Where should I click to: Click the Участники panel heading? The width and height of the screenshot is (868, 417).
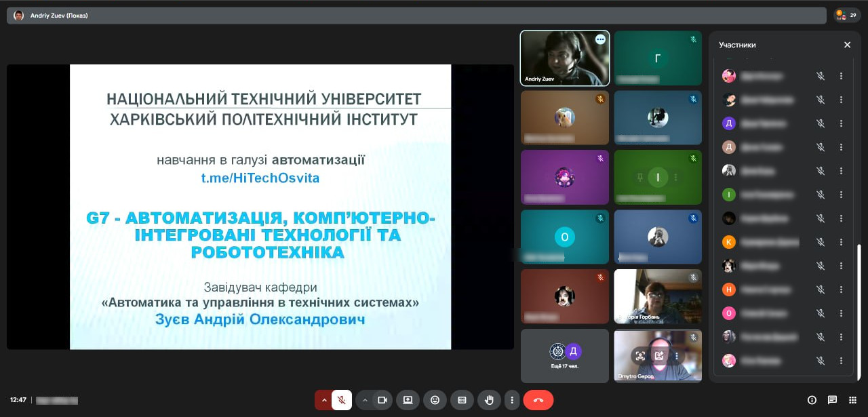737,45
